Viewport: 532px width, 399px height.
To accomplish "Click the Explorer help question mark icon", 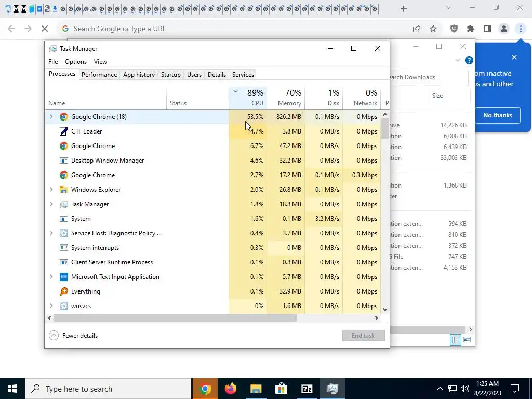I will point(469,60).
